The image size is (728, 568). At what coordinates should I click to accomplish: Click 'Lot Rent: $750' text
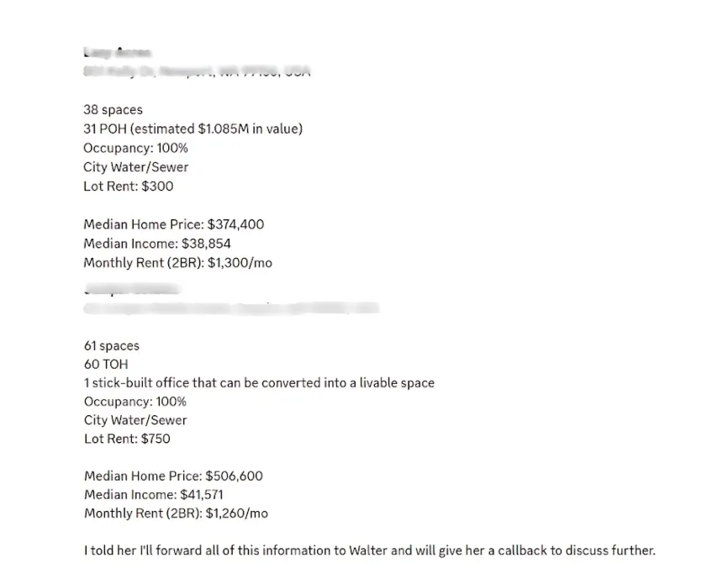pos(127,439)
